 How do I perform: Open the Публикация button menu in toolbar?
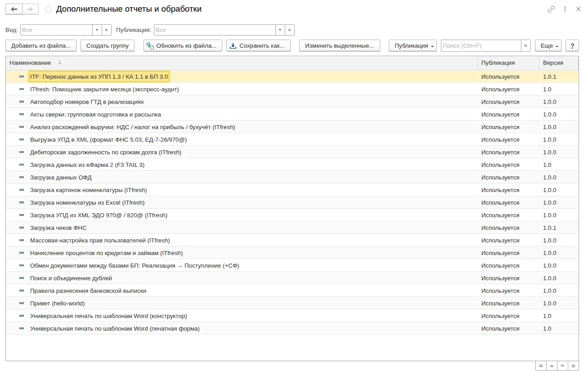click(413, 45)
